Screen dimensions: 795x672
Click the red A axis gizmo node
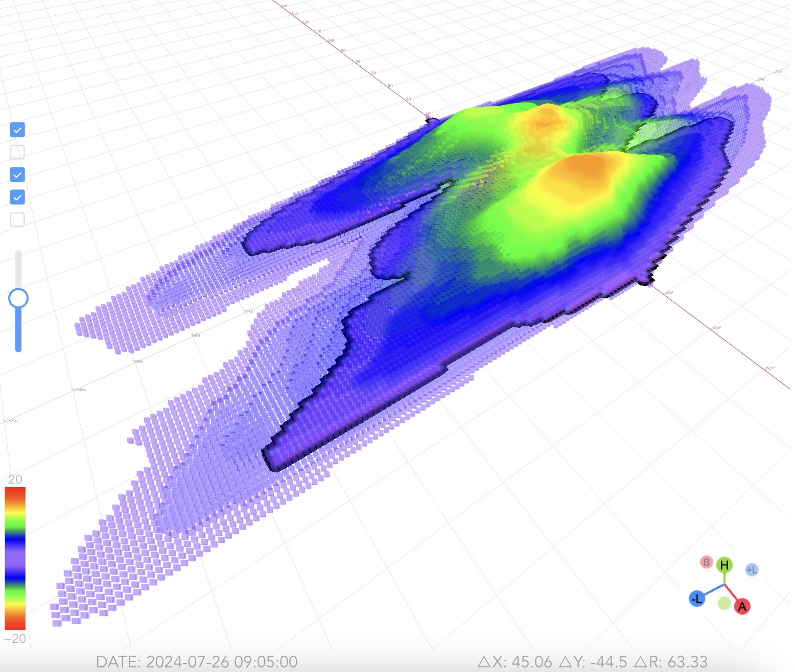742,607
